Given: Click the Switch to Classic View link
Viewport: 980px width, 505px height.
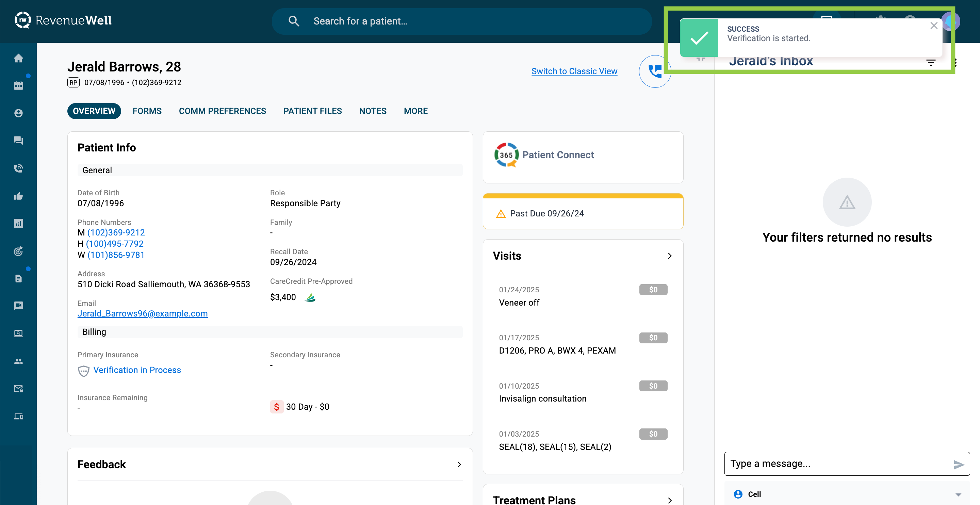Looking at the screenshot, I should pos(574,71).
